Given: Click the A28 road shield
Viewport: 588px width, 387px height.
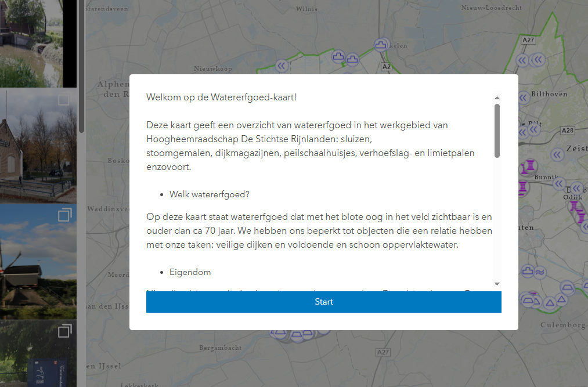Looking at the screenshot, I should pyautogui.click(x=567, y=130).
